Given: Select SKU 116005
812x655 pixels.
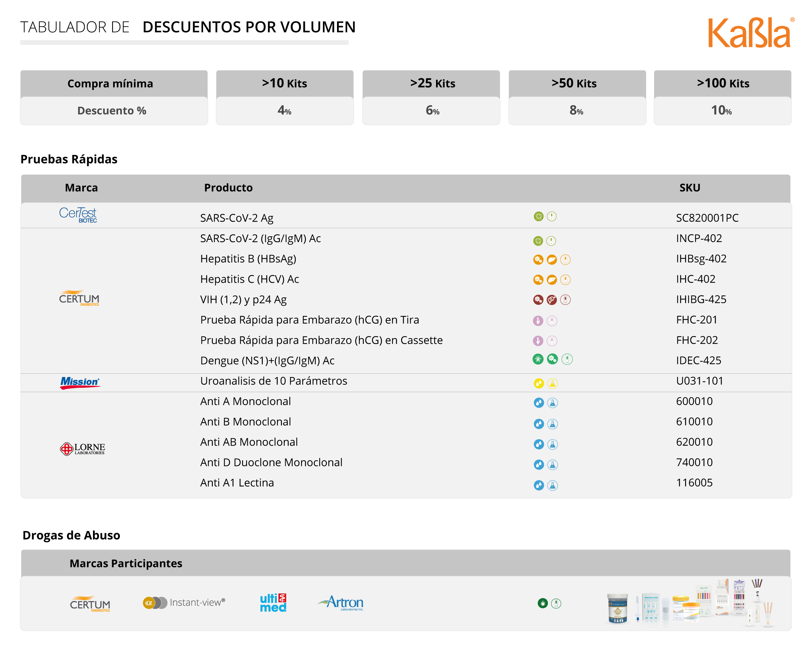Looking at the screenshot, I should (694, 483).
